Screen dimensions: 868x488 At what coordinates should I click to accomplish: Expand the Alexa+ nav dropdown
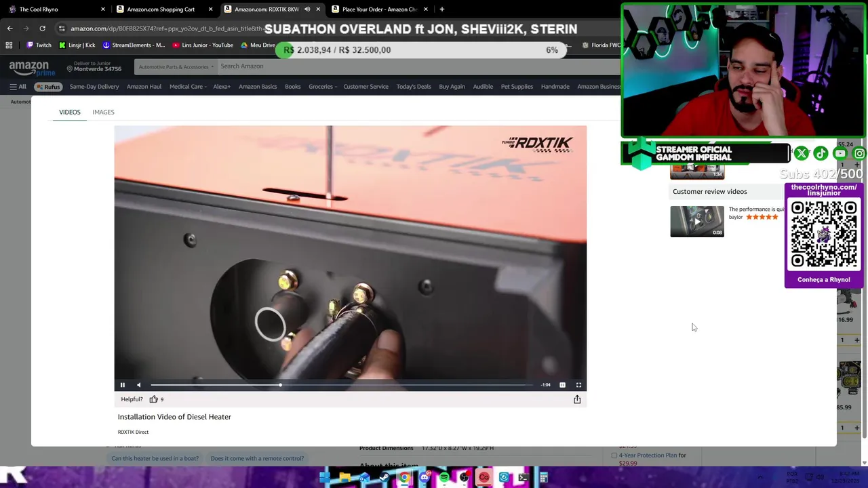tap(222, 87)
